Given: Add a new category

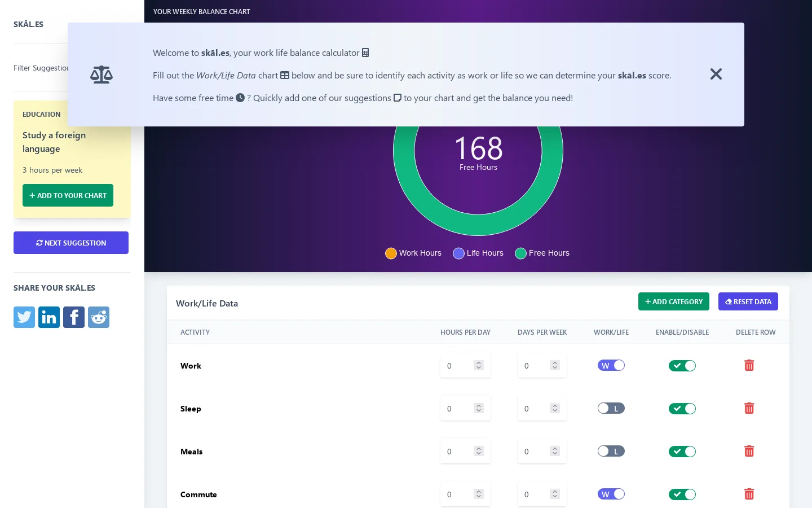Looking at the screenshot, I should coord(674,301).
